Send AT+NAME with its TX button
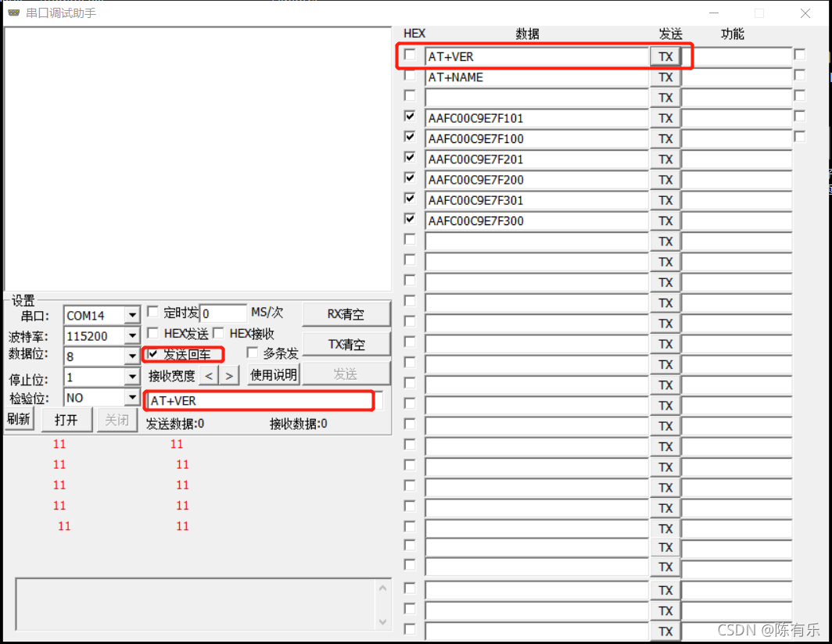This screenshot has width=832, height=644. click(x=665, y=77)
